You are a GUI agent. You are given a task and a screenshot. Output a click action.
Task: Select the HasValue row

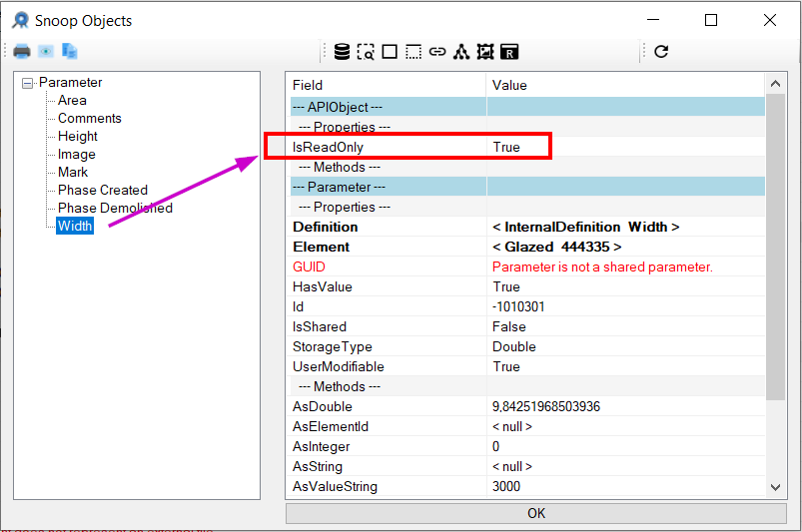pyautogui.click(x=527, y=286)
